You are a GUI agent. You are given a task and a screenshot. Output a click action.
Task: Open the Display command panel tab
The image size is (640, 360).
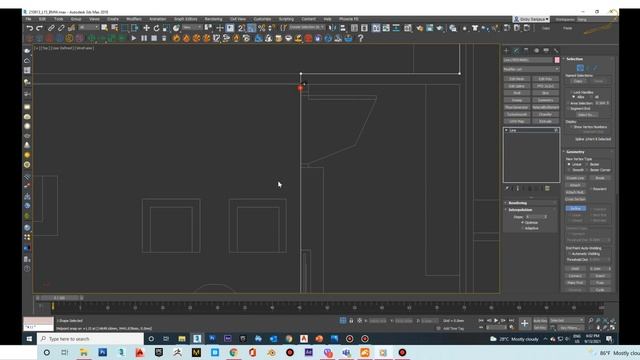(546, 51)
